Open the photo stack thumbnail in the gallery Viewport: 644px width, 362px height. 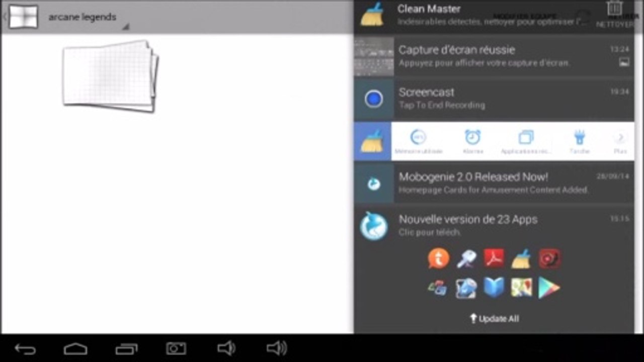110,76
